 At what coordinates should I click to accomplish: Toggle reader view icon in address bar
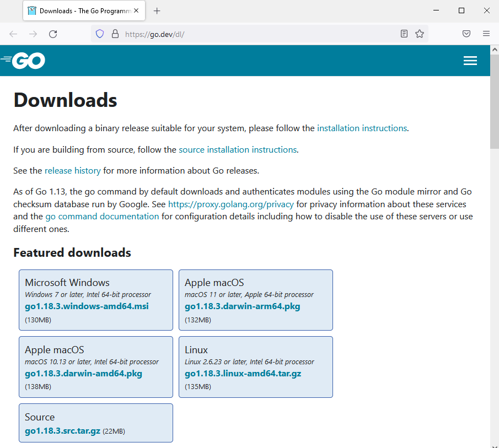(404, 34)
